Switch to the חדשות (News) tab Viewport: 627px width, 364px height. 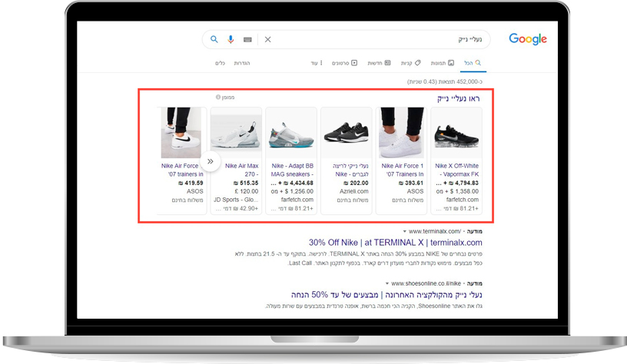379,63
